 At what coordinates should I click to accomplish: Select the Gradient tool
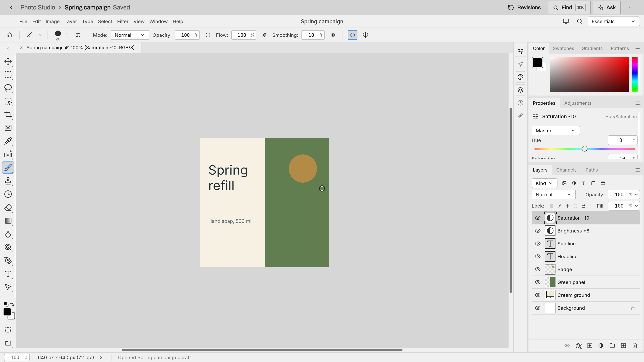coord(8,221)
